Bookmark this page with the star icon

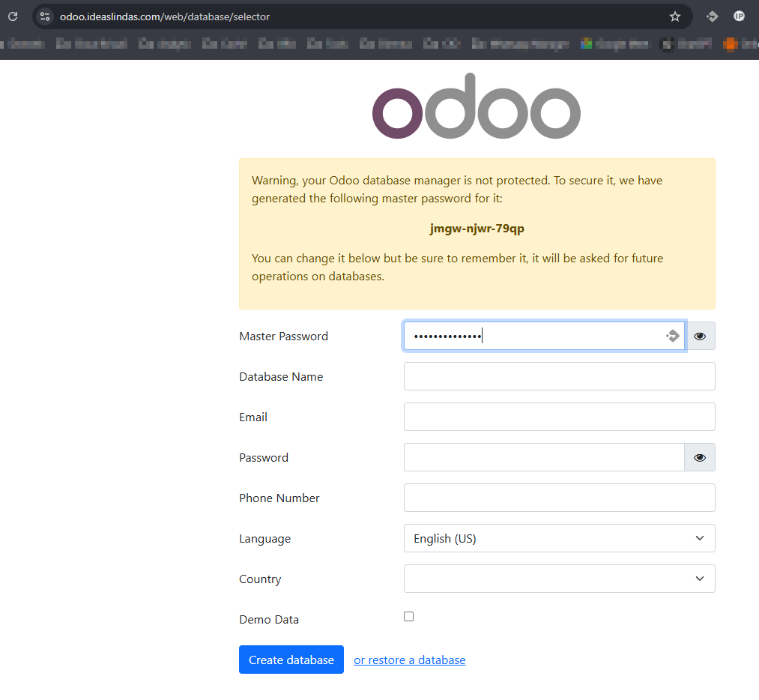675,17
